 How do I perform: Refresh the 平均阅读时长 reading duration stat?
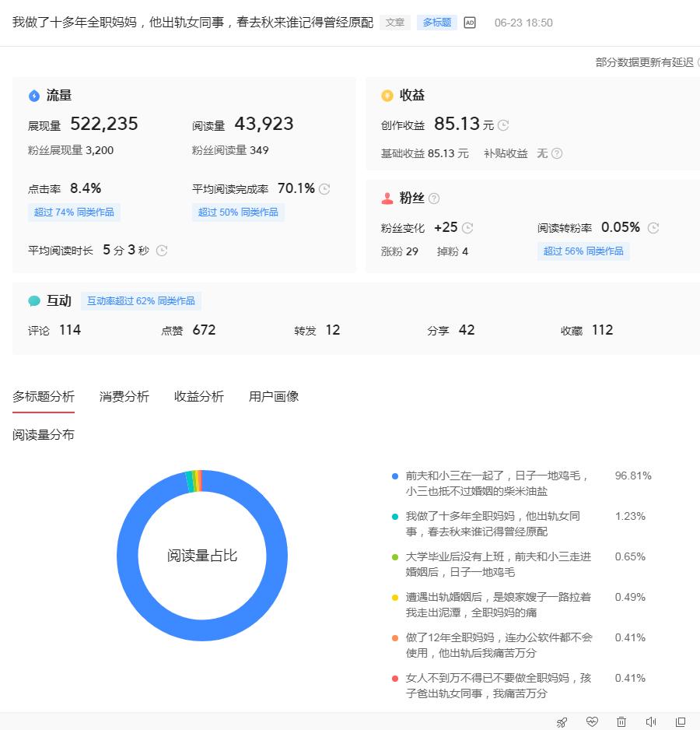pyautogui.click(x=161, y=250)
